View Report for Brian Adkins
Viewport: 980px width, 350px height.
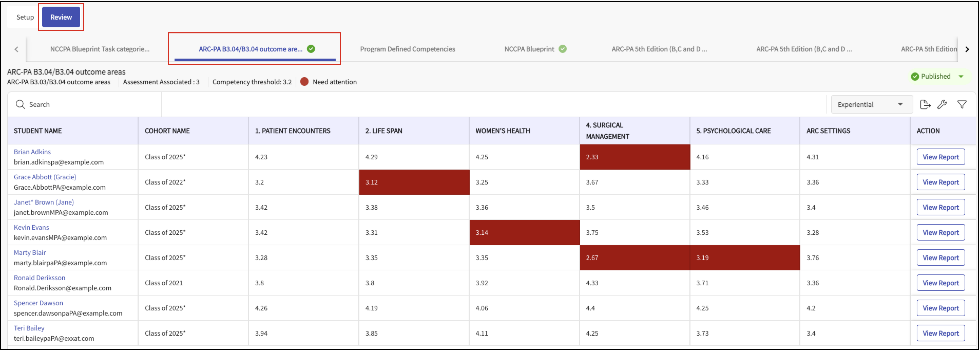pos(940,157)
